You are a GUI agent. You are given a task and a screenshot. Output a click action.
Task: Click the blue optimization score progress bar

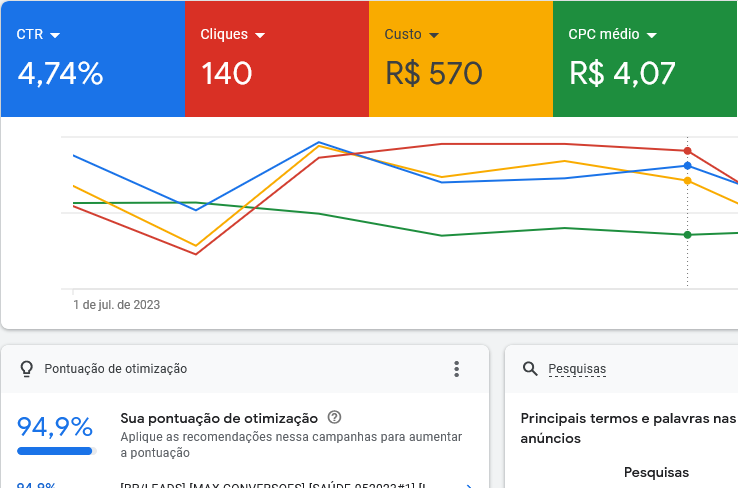click(x=55, y=451)
